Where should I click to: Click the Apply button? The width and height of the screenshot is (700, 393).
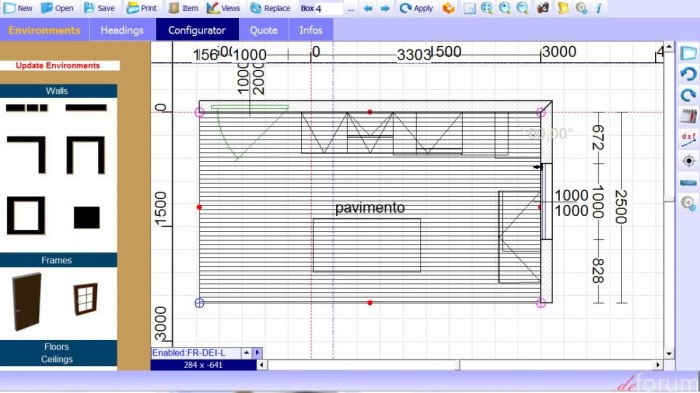416,8
